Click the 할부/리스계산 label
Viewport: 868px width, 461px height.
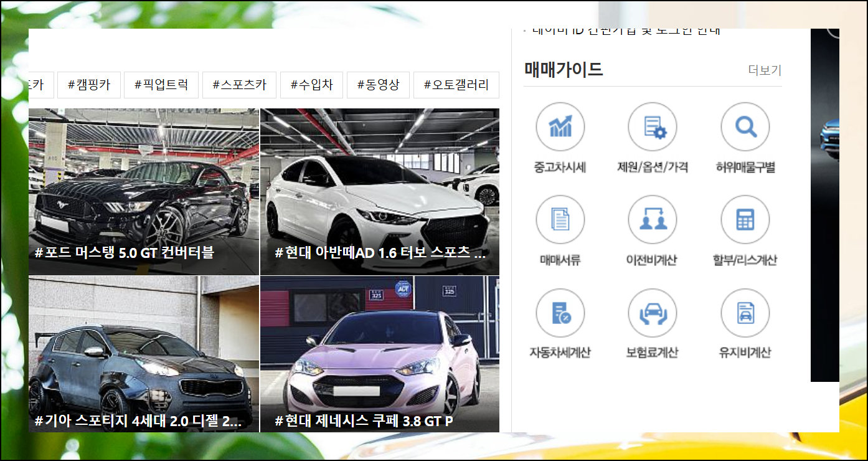click(745, 260)
